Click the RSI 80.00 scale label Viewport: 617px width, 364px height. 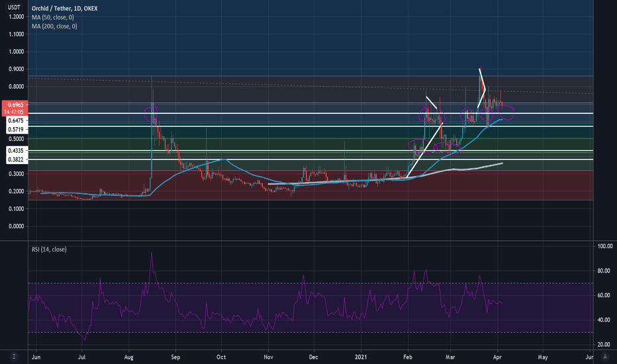[604, 271]
